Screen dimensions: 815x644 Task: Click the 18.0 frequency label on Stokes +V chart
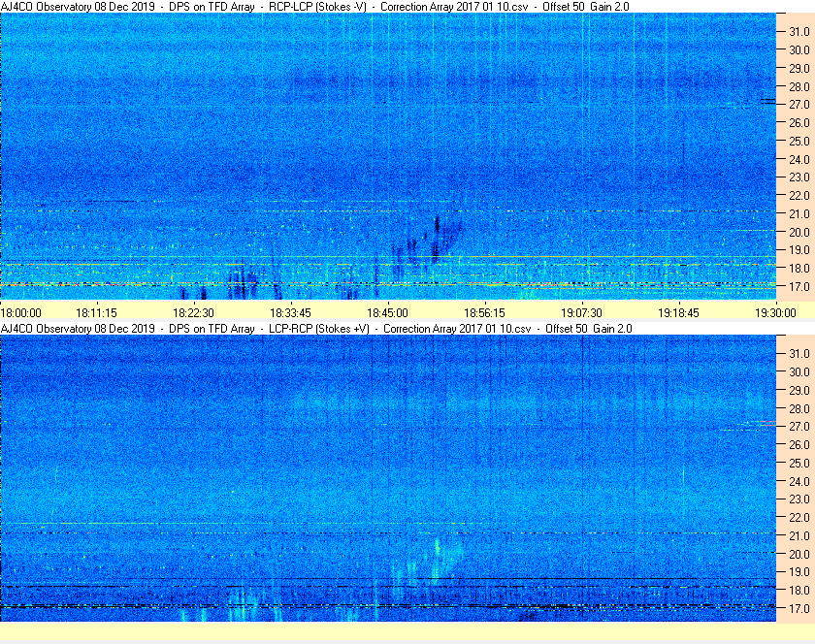799,590
